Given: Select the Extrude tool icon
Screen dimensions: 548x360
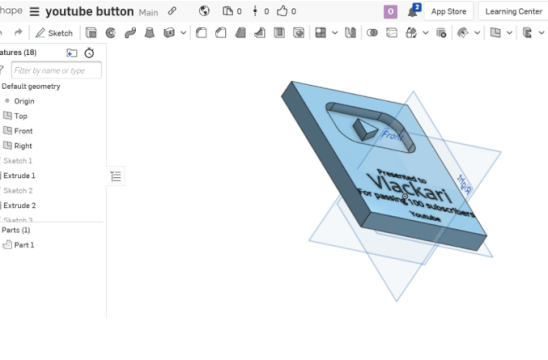Looking at the screenshot, I should click(x=91, y=33).
